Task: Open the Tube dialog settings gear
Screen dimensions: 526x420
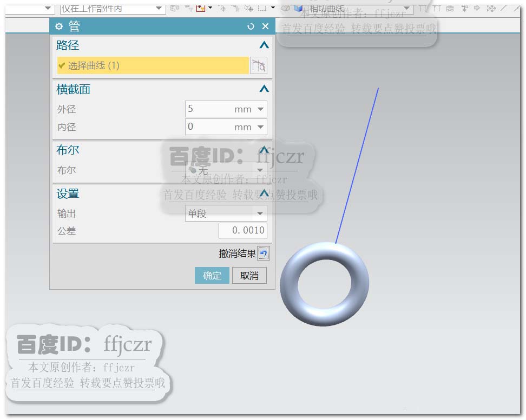Action: tap(59, 26)
